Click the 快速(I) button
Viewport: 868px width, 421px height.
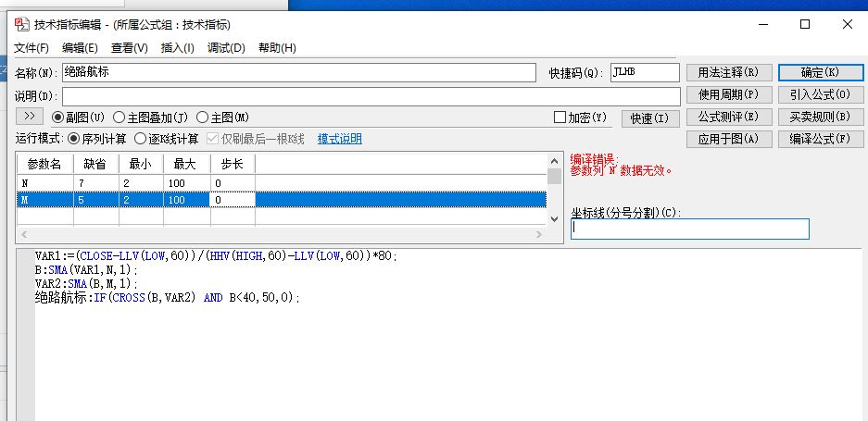[650, 118]
